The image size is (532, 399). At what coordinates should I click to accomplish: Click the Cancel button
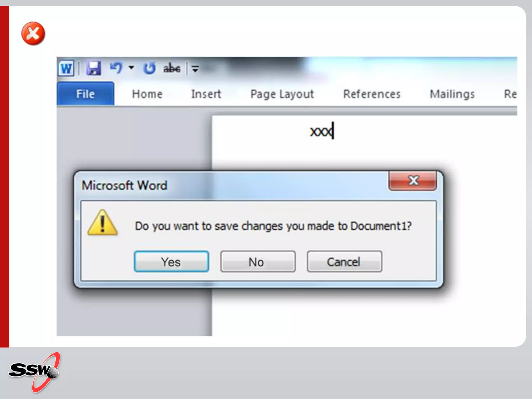coord(344,262)
